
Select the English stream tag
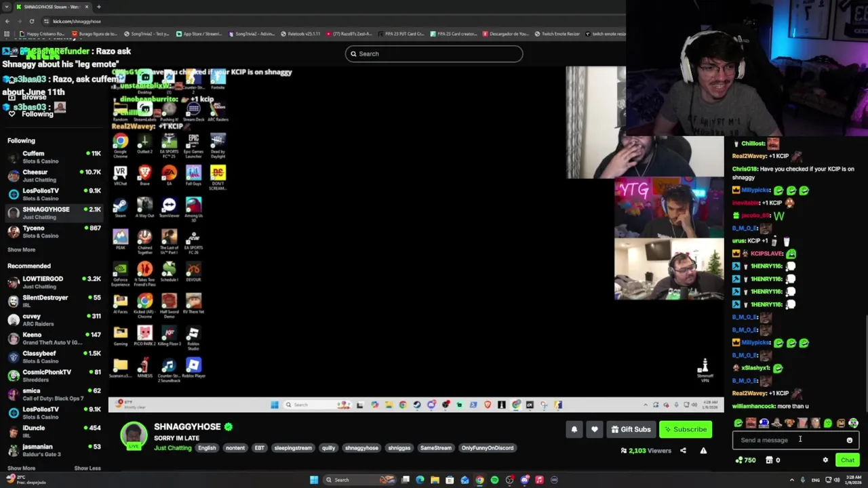coord(207,448)
